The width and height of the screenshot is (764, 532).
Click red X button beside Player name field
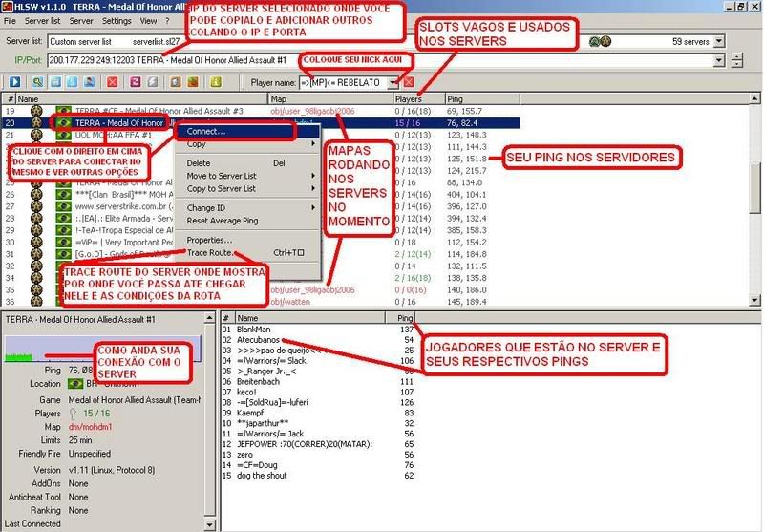(409, 82)
